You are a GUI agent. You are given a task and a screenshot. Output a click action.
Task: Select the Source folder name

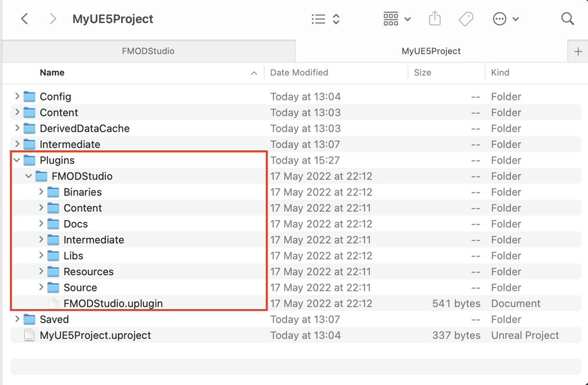click(80, 288)
